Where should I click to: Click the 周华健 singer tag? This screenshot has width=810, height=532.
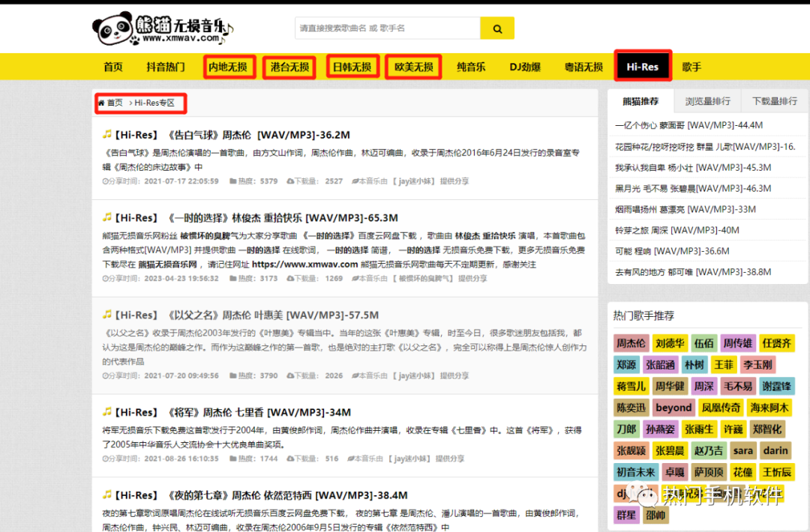click(670, 386)
